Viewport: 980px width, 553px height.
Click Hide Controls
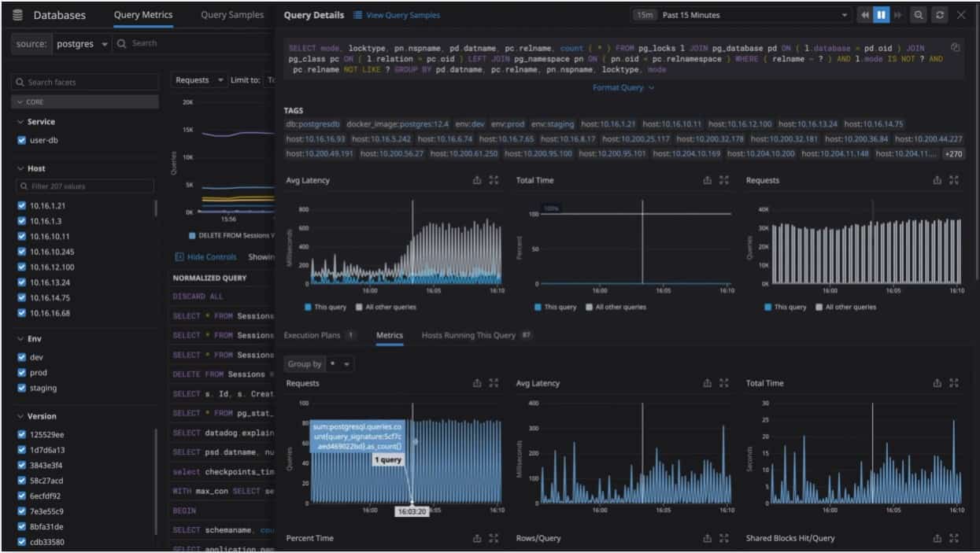205,256
